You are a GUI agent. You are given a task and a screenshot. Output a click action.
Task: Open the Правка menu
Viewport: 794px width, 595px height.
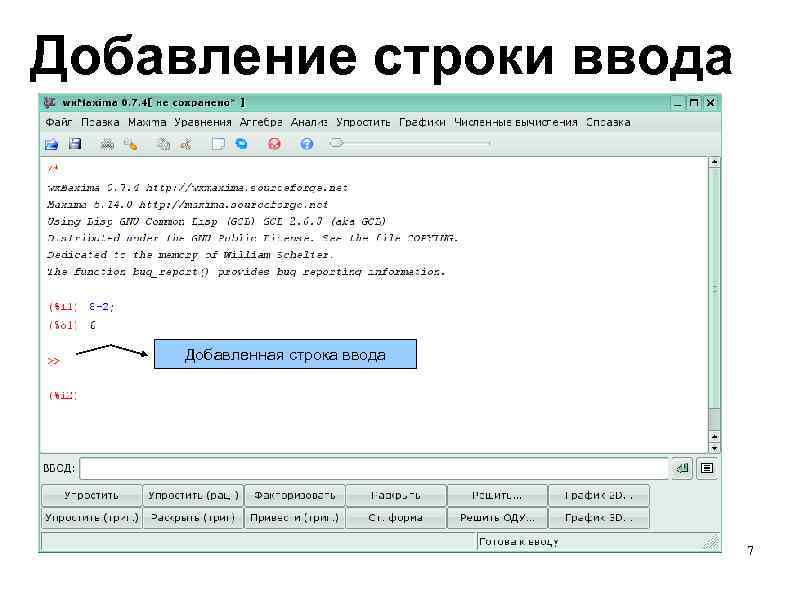coord(100,123)
